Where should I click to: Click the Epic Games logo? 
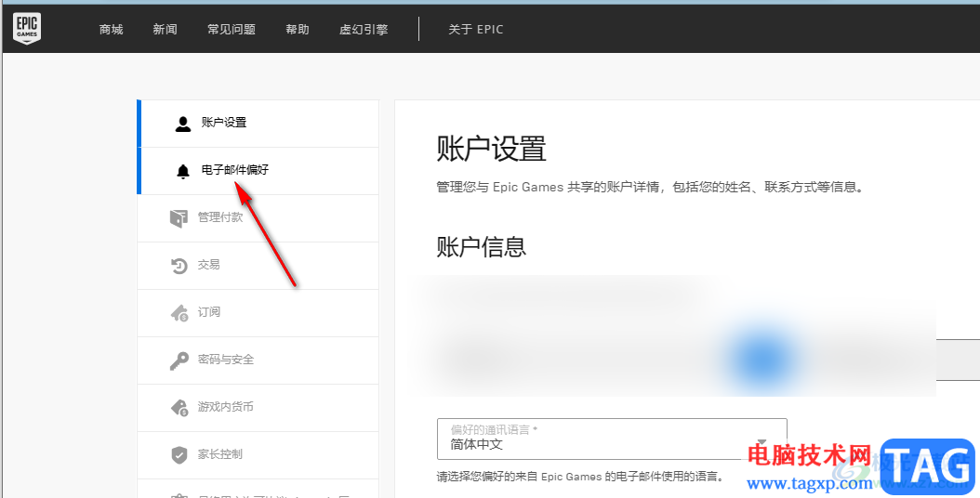click(x=27, y=29)
